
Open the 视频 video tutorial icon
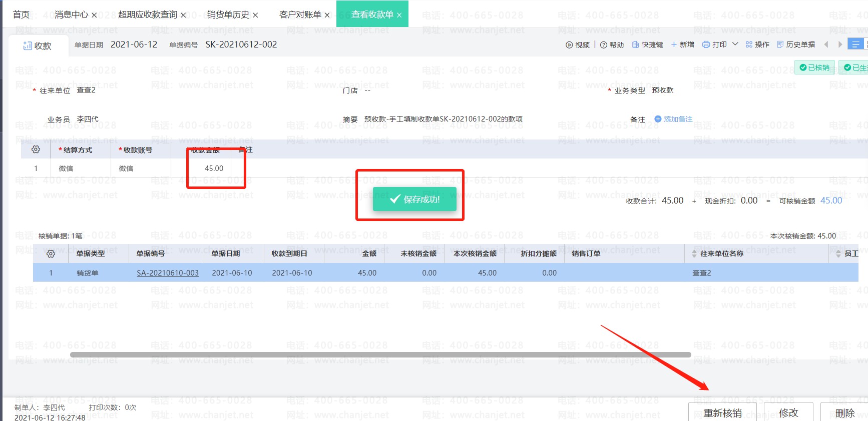pyautogui.click(x=569, y=45)
